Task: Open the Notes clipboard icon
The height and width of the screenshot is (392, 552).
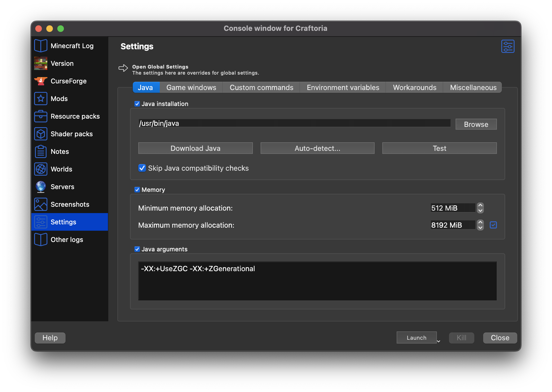Action: click(x=41, y=151)
